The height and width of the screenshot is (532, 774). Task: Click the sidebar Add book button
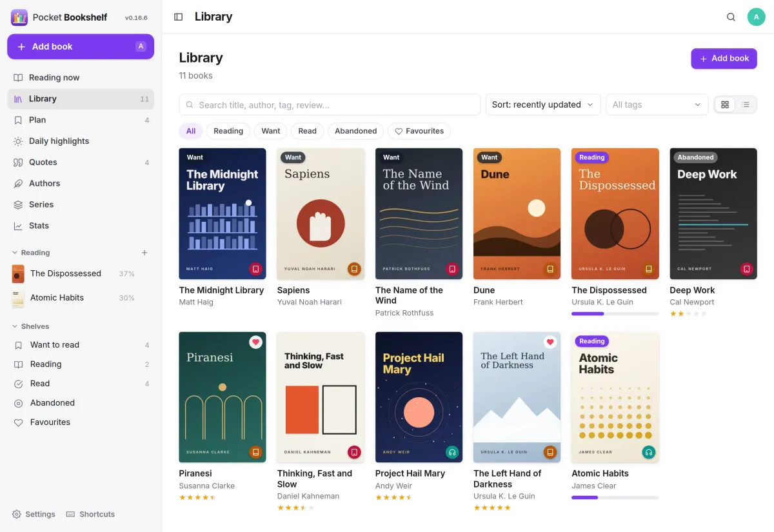coord(81,46)
